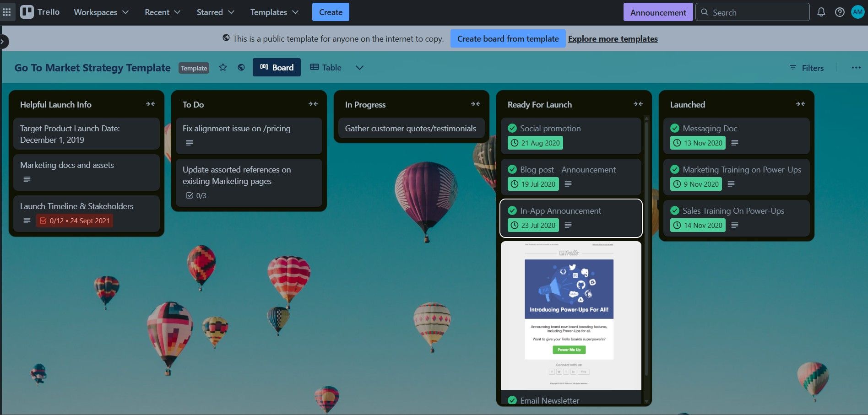Toggle complete on Social promotion card
Viewport: 868px width, 415px height.
coord(512,129)
